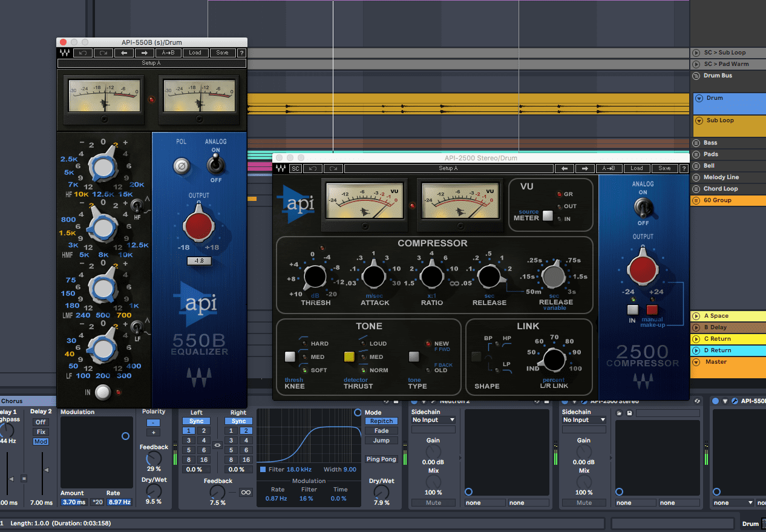Open the Setup A preset bar in API-2500

(448, 168)
